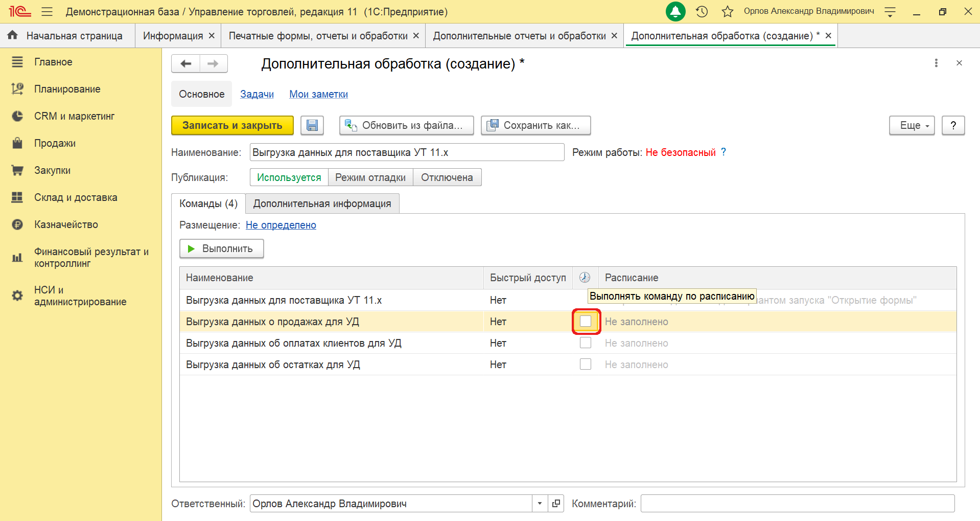
Task: Close Печатные формы, отчеты и обработки tab
Action: pyautogui.click(x=416, y=36)
